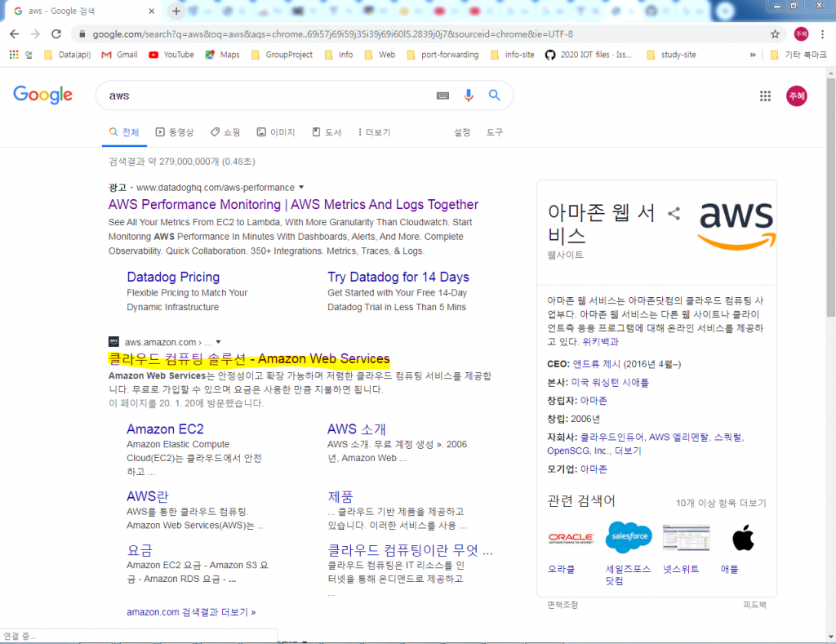Open Chrome profile avatar in toolbar
The width and height of the screenshot is (836, 644).
tap(801, 34)
